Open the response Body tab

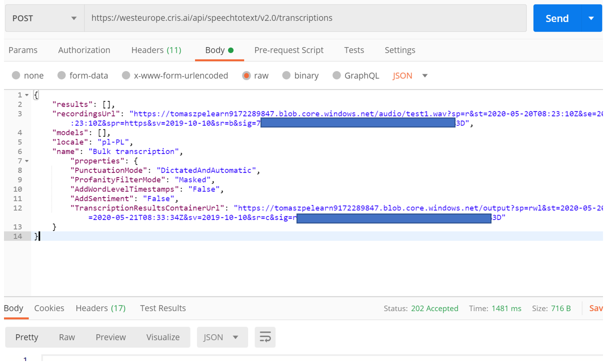tap(13, 308)
